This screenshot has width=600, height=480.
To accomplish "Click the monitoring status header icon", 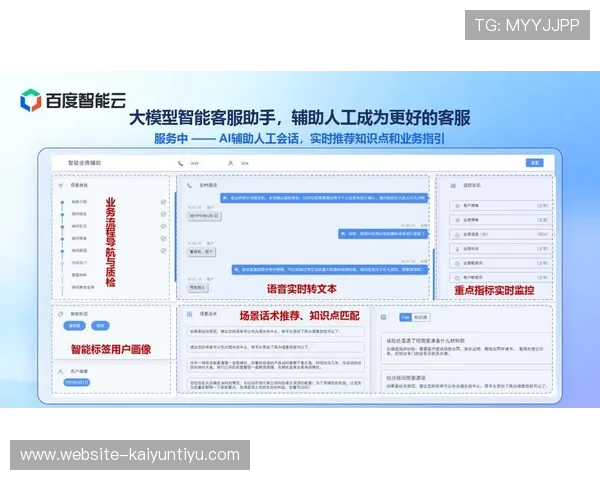I will click(453, 185).
